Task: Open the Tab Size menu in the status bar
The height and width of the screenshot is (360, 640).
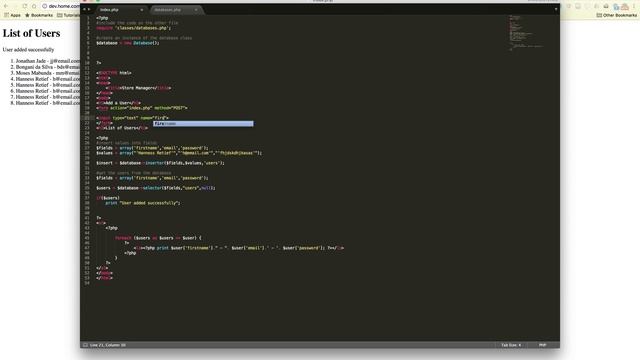Action: tap(511, 345)
